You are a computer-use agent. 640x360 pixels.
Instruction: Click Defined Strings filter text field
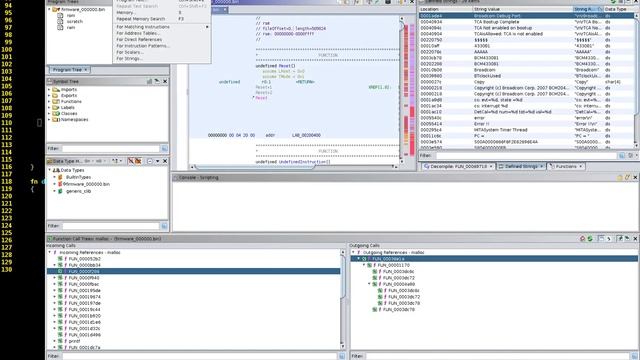526,156
